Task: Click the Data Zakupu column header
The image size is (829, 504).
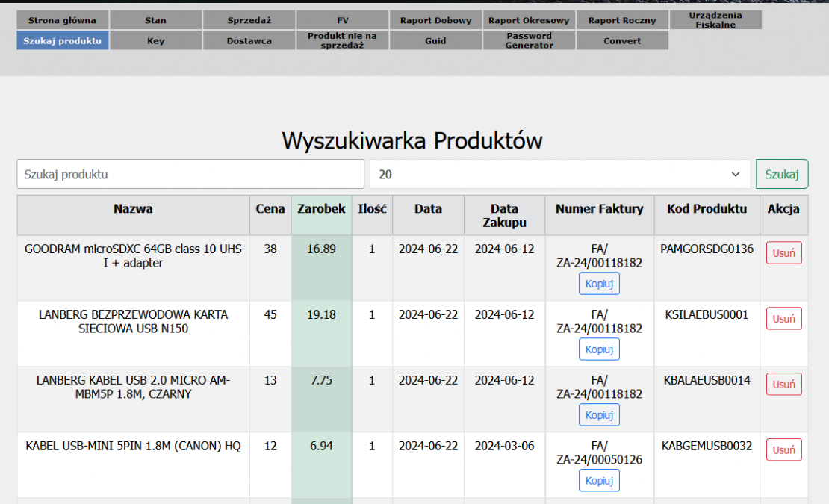Action: click(504, 216)
